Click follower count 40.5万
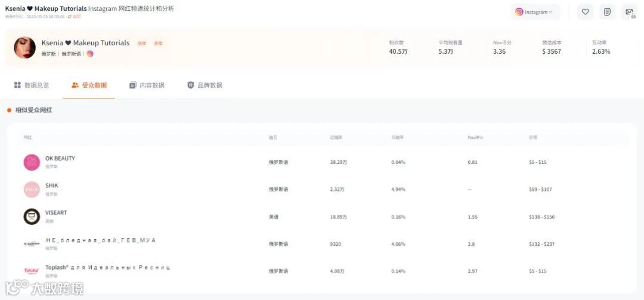 pos(398,51)
